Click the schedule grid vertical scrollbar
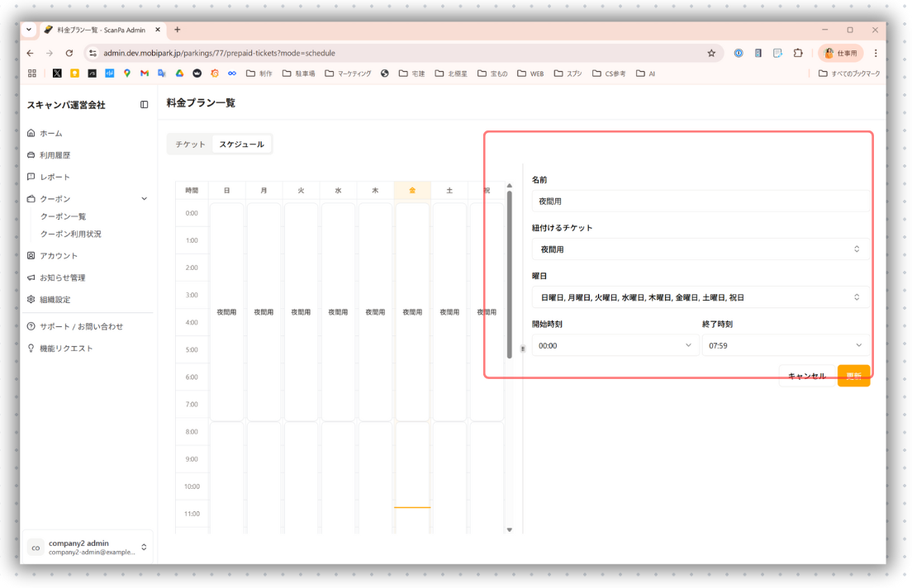The height and width of the screenshot is (588, 912). pos(510,273)
